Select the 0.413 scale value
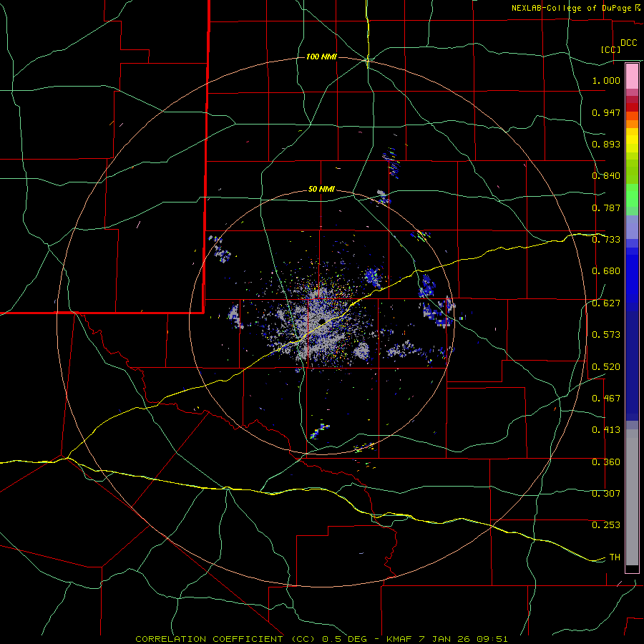Screen dimensions: 644x644 coord(606,430)
